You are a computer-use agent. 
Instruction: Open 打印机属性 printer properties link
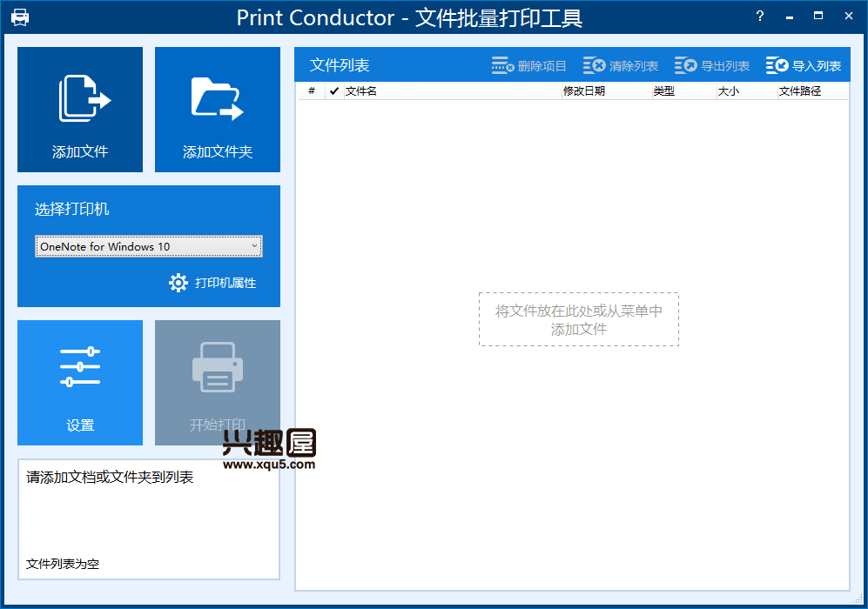225,283
